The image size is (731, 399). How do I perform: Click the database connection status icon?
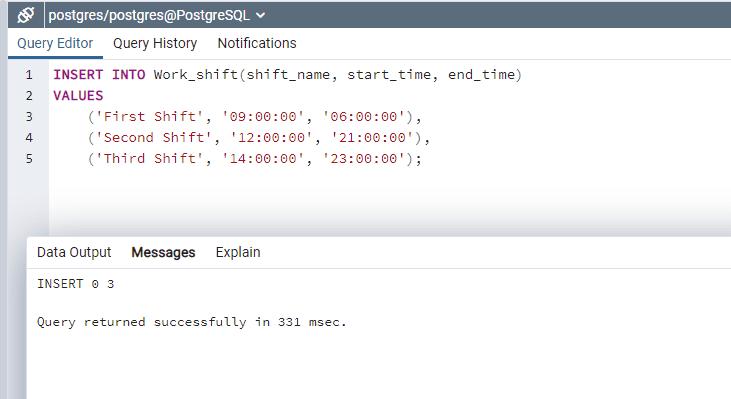[26, 15]
